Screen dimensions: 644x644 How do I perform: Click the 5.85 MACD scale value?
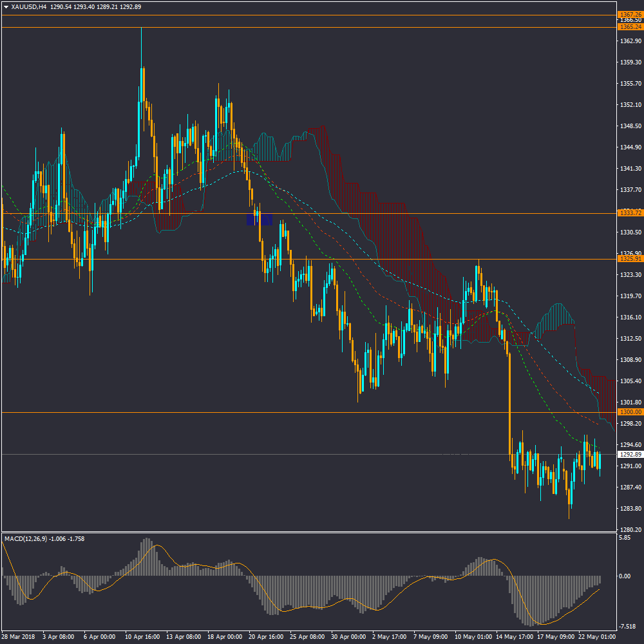[x=625, y=537]
